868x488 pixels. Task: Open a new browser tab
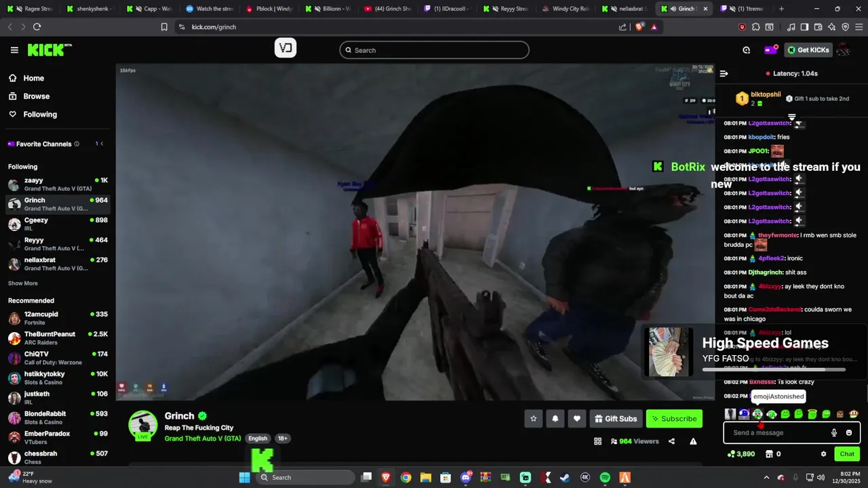coord(781,9)
